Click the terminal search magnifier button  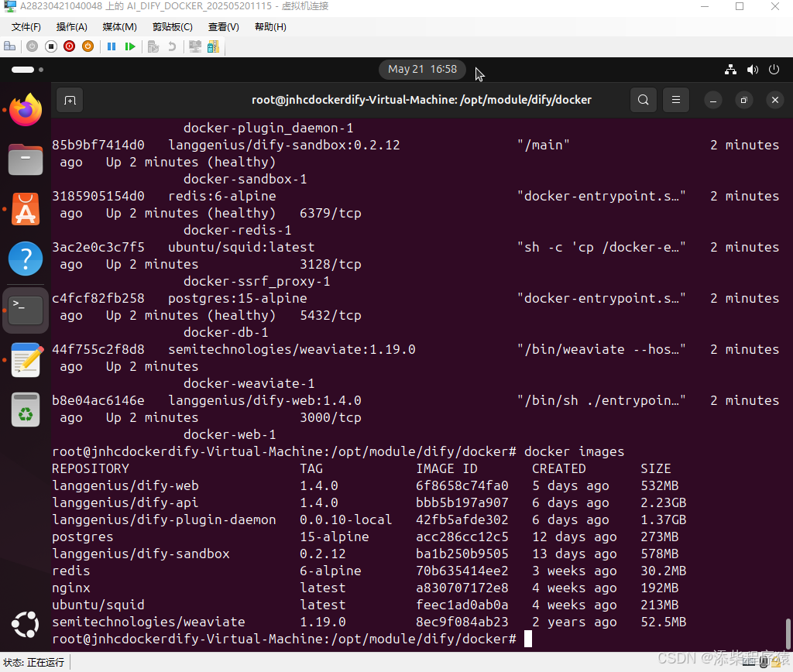click(644, 100)
